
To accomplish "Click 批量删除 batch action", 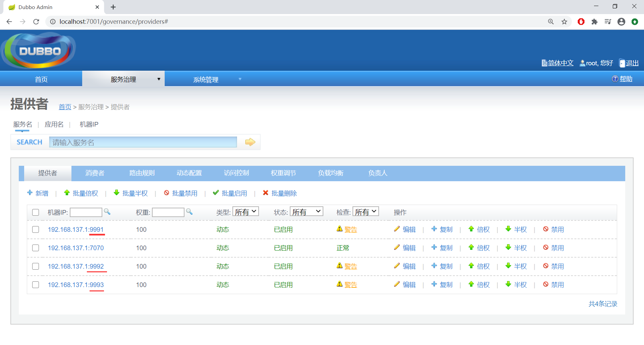I will (x=280, y=193).
